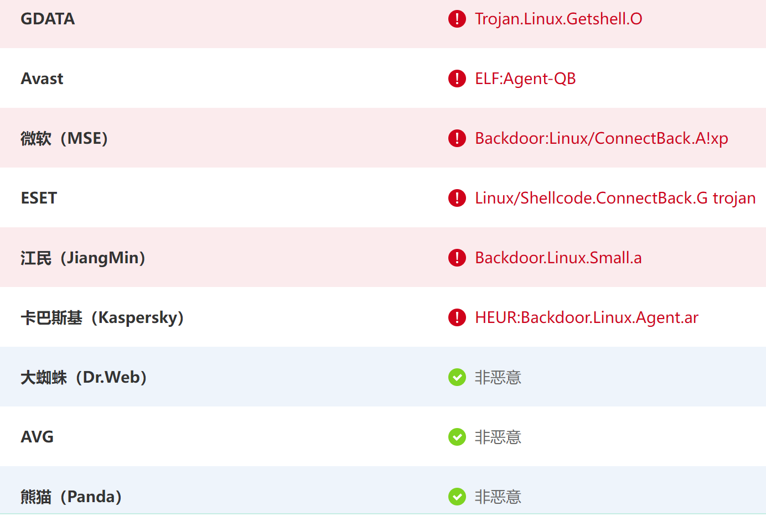
Task: Click the alert icon in Kaspersky row
Action: (457, 317)
